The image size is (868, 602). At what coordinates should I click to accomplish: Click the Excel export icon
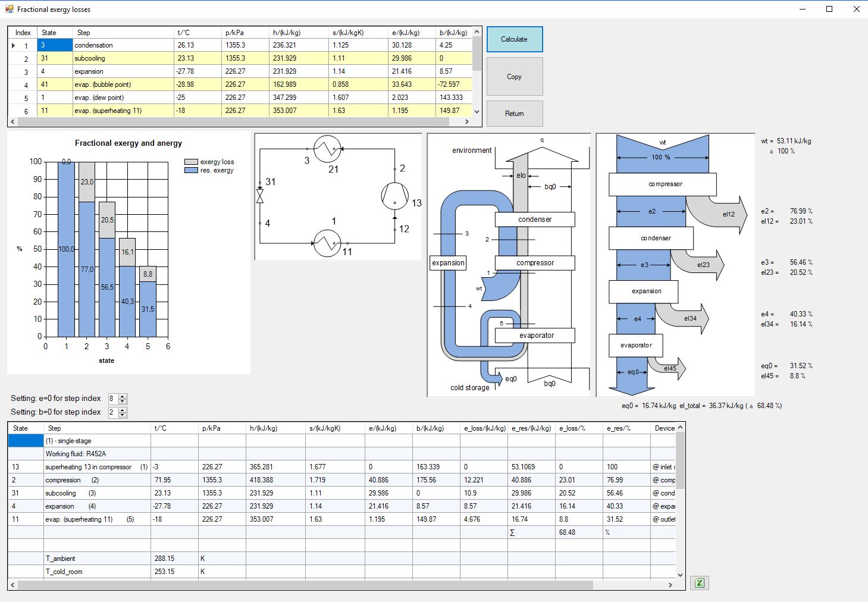700,583
